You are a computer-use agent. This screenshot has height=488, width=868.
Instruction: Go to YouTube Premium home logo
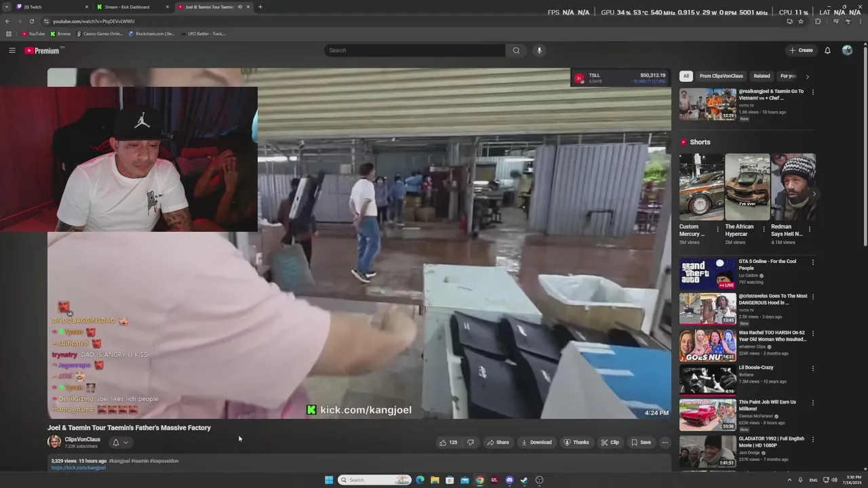point(43,50)
